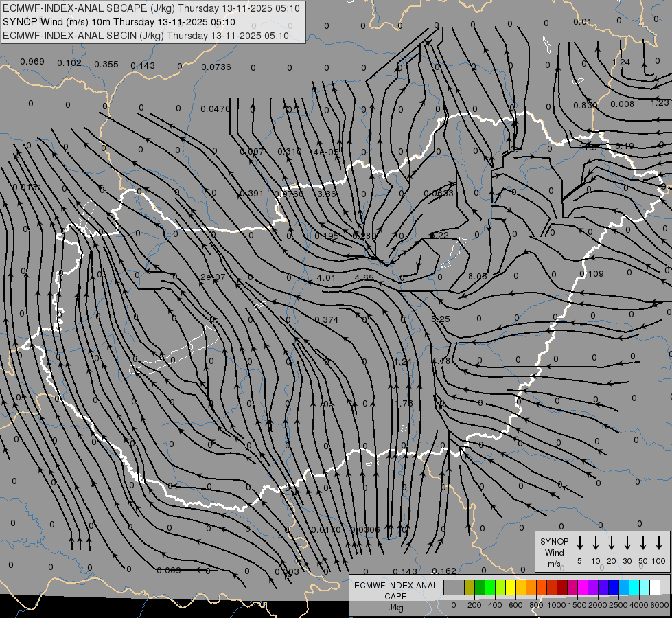The image size is (672, 618).
Task: Click the SYNOP Wind 10m header line
Action: click(x=119, y=22)
